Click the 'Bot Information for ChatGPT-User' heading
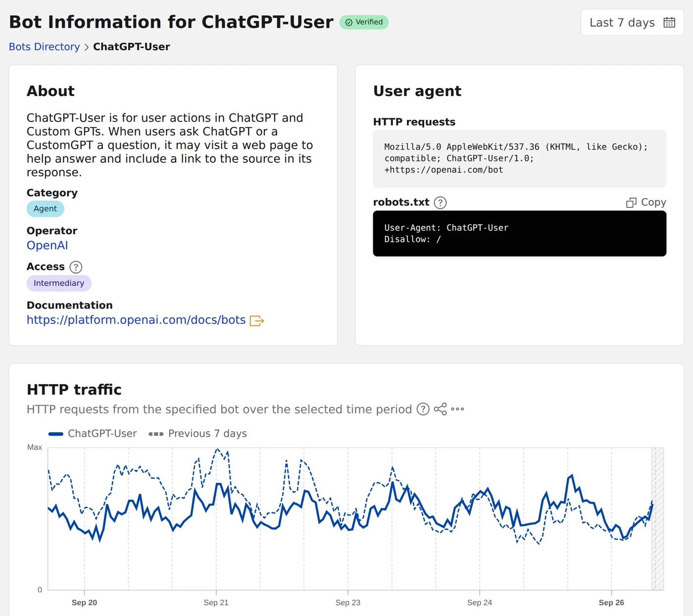This screenshot has height=616, width=693. 171,22
